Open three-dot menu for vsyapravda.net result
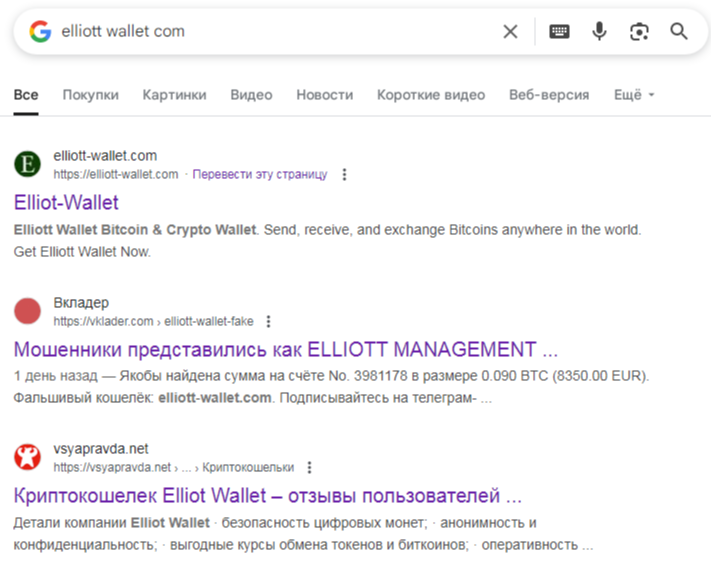 click(310, 467)
